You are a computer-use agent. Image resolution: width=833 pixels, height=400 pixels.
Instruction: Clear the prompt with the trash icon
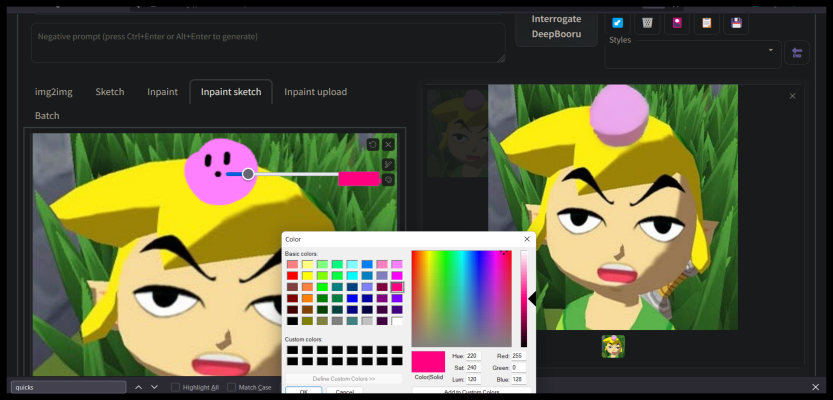click(647, 23)
